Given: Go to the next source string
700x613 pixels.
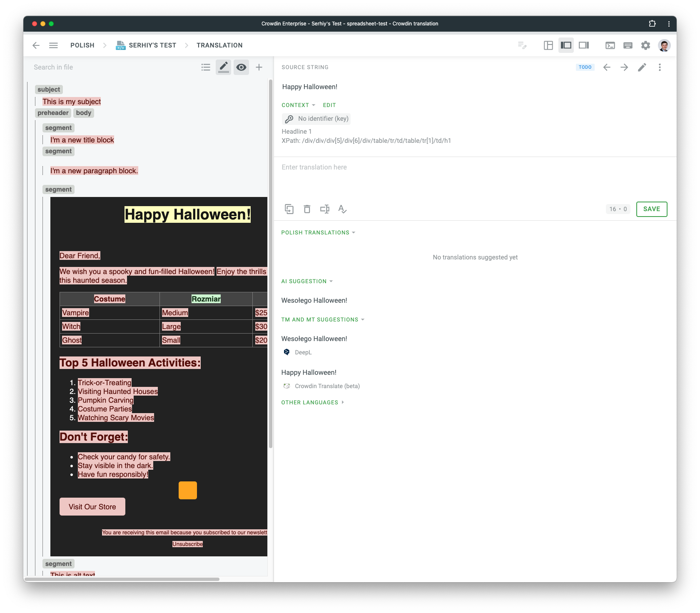Looking at the screenshot, I should pos(624,67).
